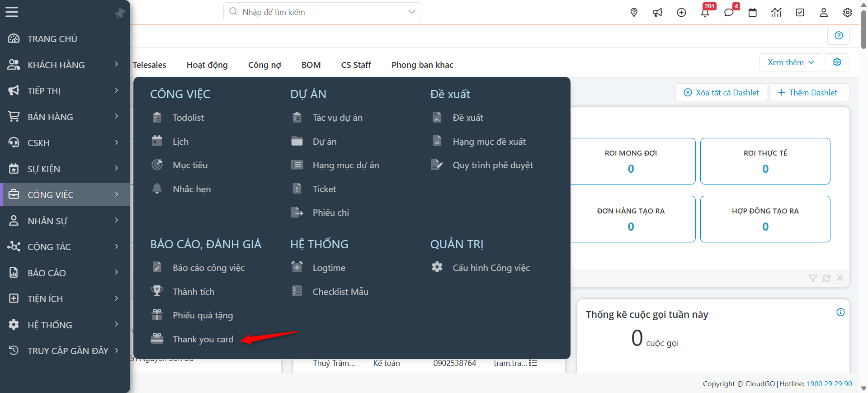Open the list icon next to tram.tra…
Screen dimensions: 868x393
(533, 363)
